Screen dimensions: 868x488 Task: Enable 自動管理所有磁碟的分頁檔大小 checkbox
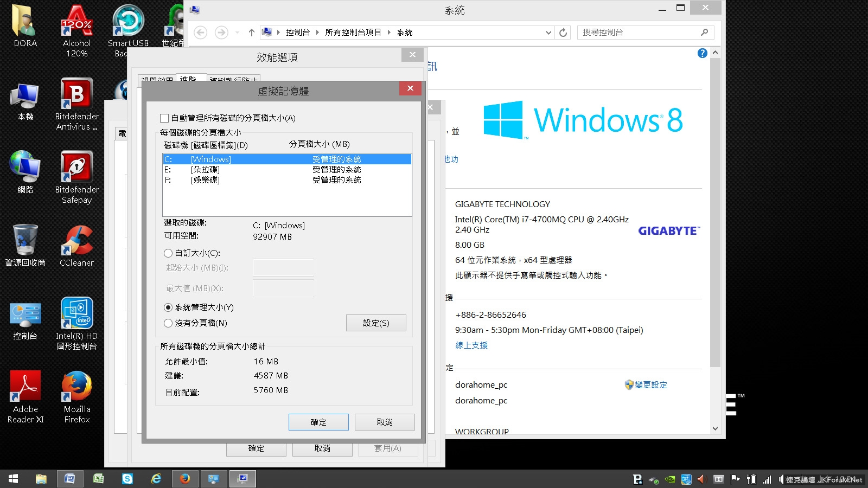tap(164, 118)
